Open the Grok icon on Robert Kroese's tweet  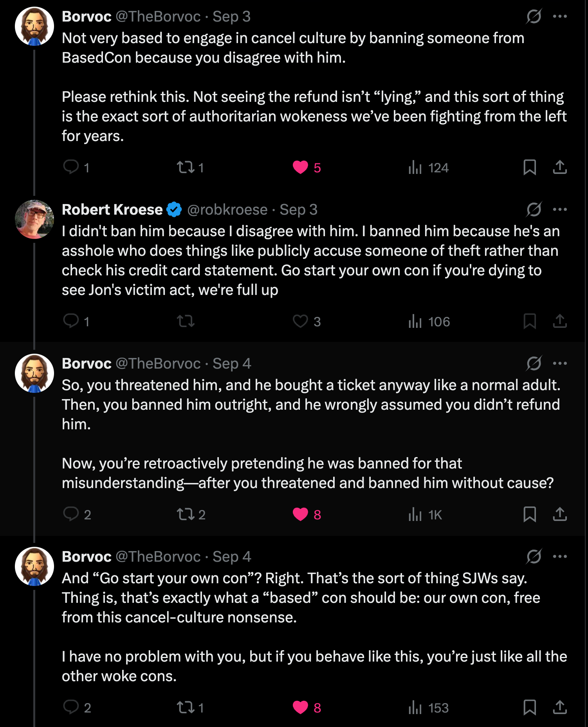click(534, 210)
